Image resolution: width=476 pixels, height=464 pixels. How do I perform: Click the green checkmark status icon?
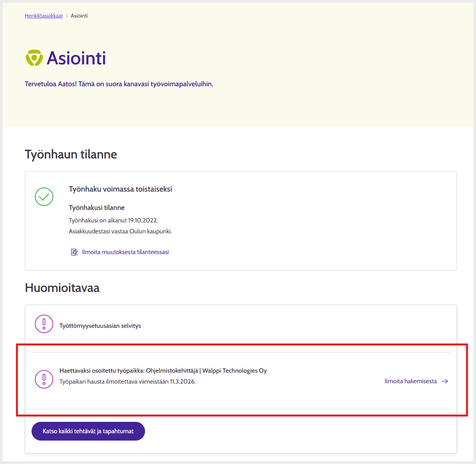click(x=44, y=197)
